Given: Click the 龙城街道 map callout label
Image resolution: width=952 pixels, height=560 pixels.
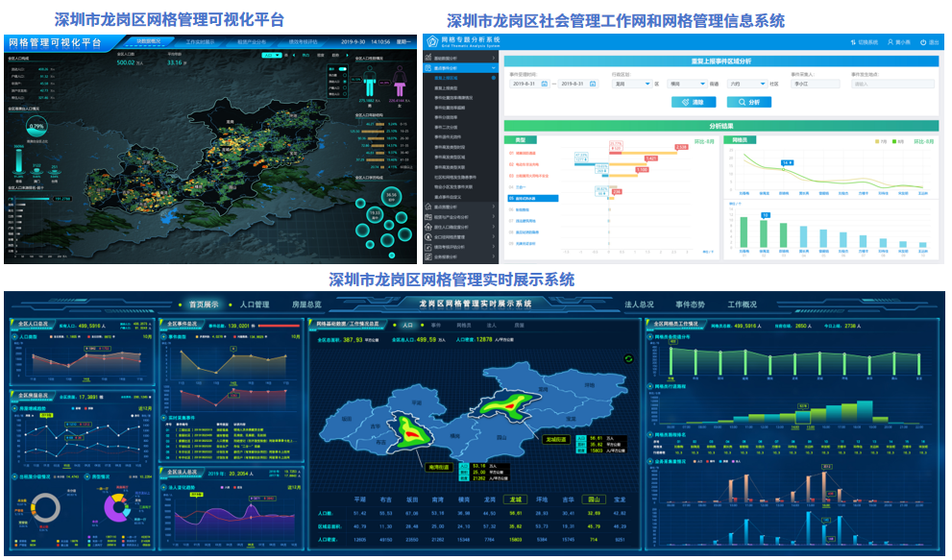Looking at the screenshot, I should (555, 440).
